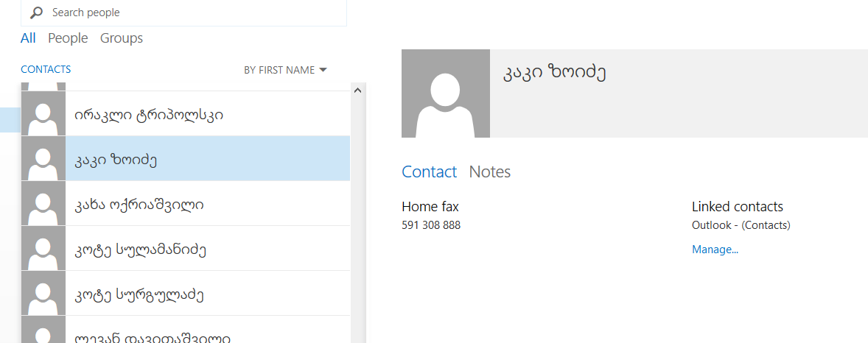868x343 pixels.
Task: Click avatar icon of კოტე სურგულაძე
Action: [43, 294]
